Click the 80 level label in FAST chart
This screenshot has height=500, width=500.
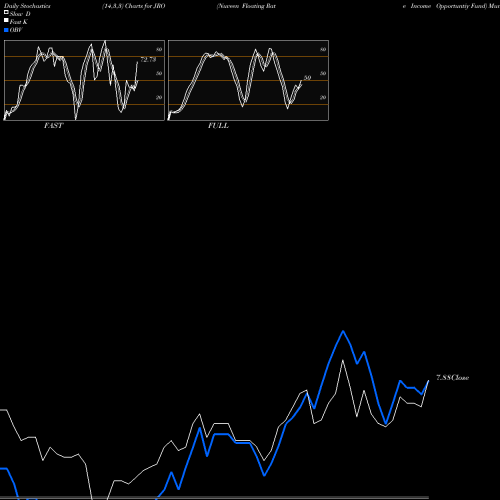point(159,50)
